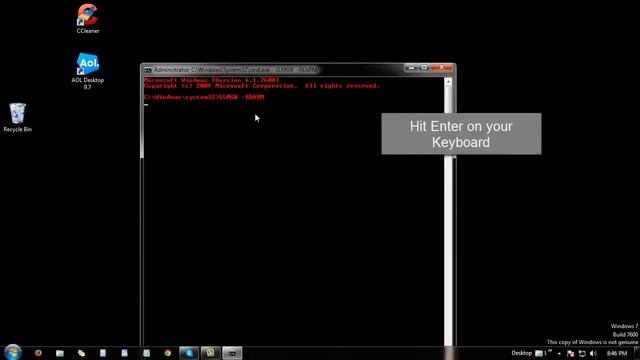
Task: Open the blue Skype taskbar button
Action: point(189,353)
